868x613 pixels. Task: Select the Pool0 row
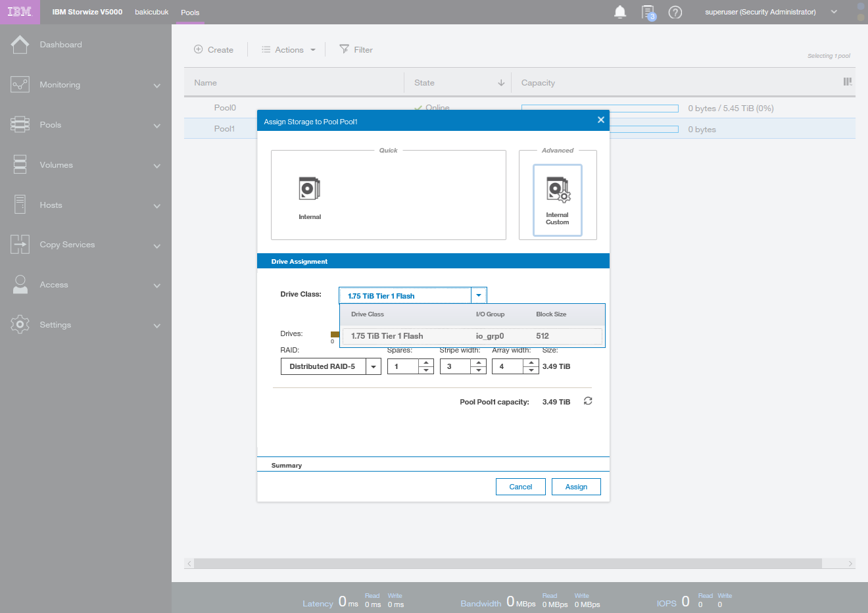coord(519,108)
